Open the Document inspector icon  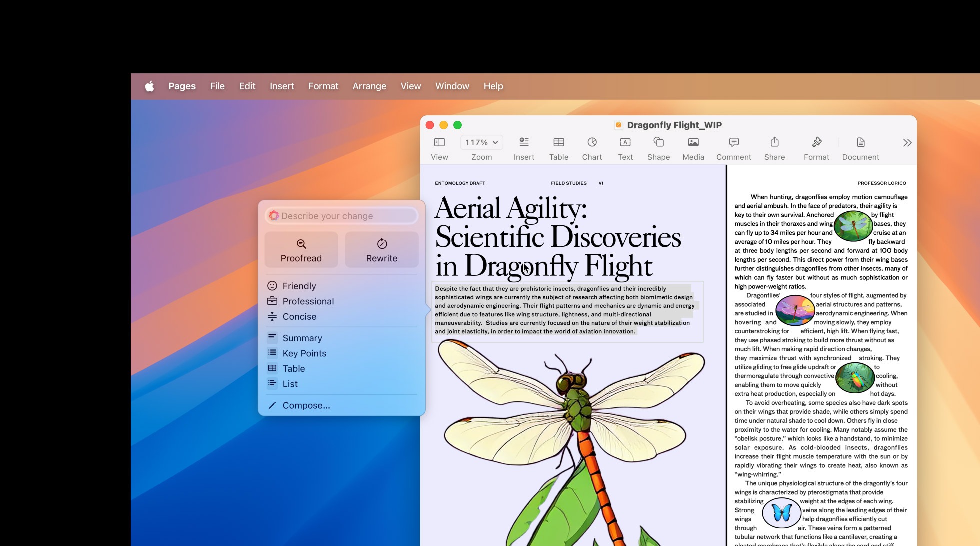(860, 143)
